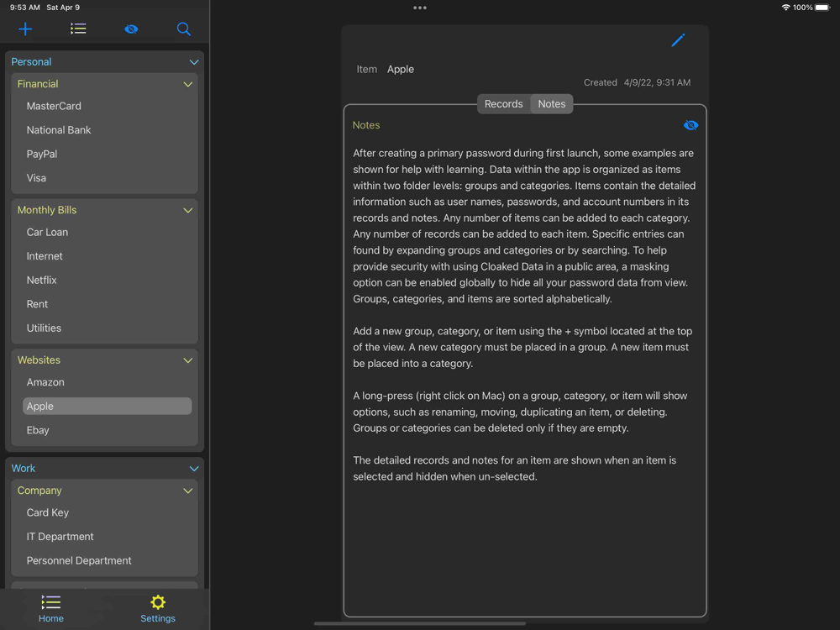The image size is (840, 630).
Task: Switch to the Records tab
Action: pyautogui.click(x=503, y=104)
